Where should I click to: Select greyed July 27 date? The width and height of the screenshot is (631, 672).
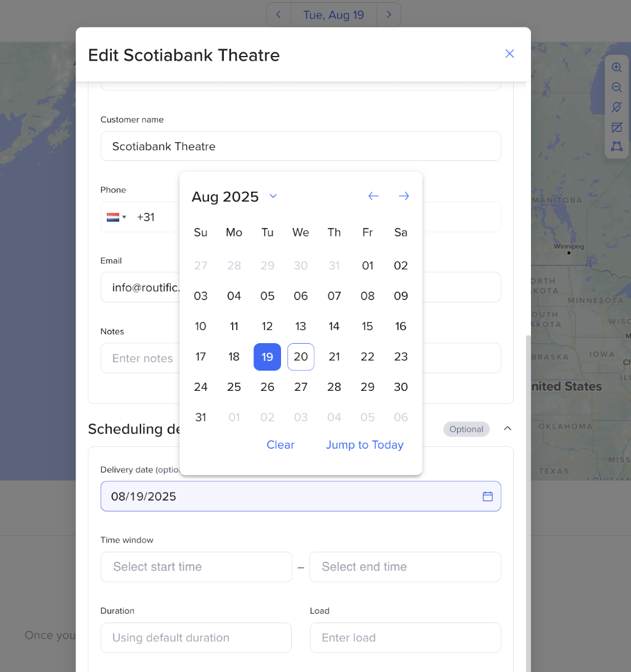click(x=201, y=266)
